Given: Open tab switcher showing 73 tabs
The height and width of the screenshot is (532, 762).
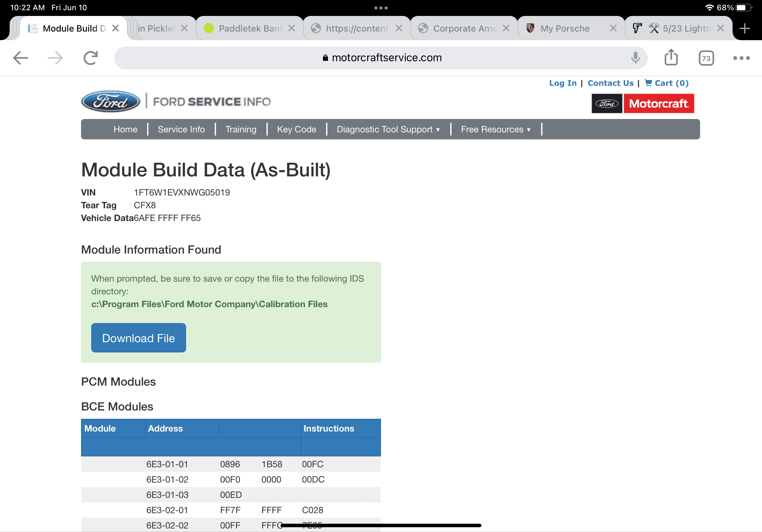Looking at the screenshot, I should point(706,58).
